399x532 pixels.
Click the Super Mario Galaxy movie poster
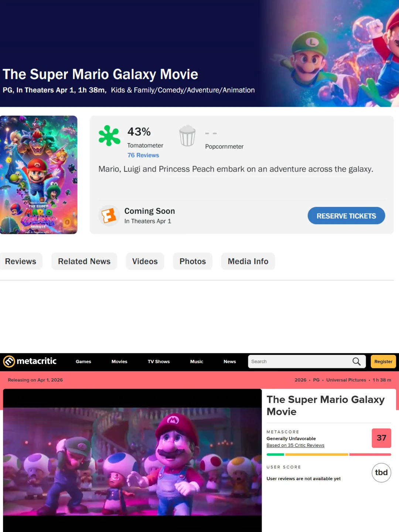click(x=38, y=175)
